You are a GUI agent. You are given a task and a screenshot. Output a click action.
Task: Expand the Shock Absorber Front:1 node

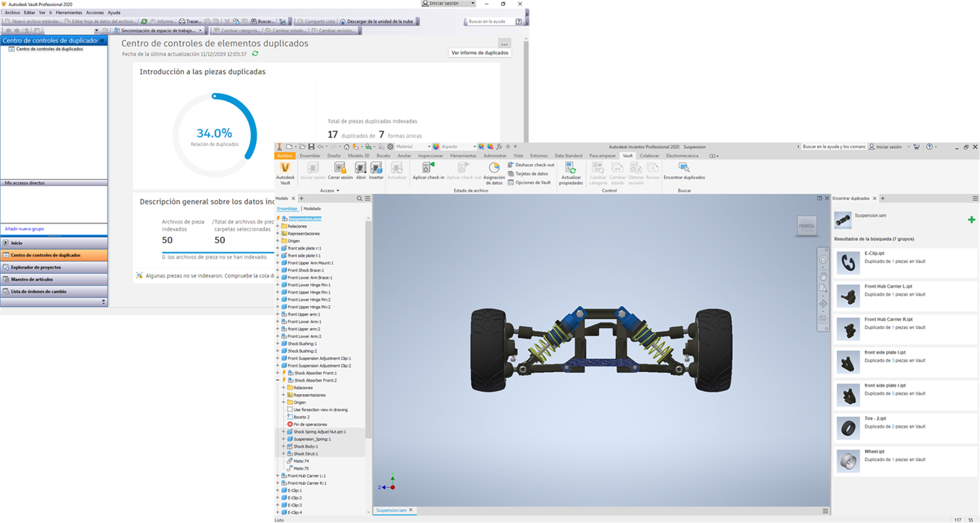point(278,373)
